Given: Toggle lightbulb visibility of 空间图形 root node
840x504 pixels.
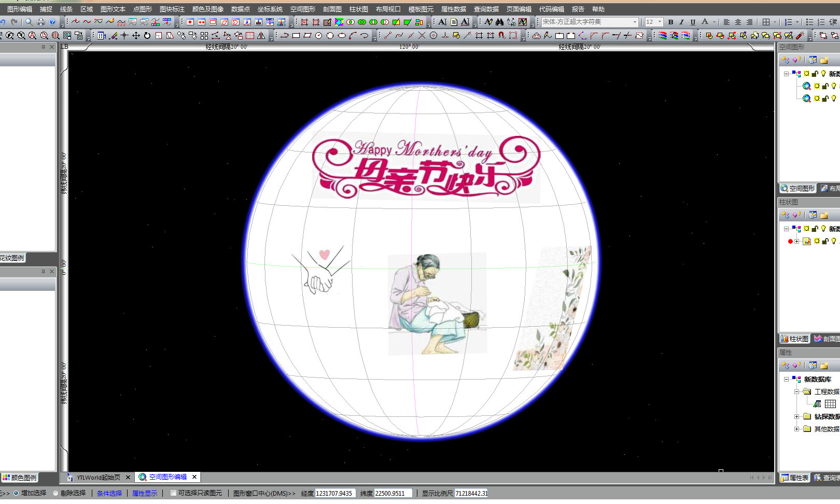Looking at the screenshot, I should pos(823,74).
